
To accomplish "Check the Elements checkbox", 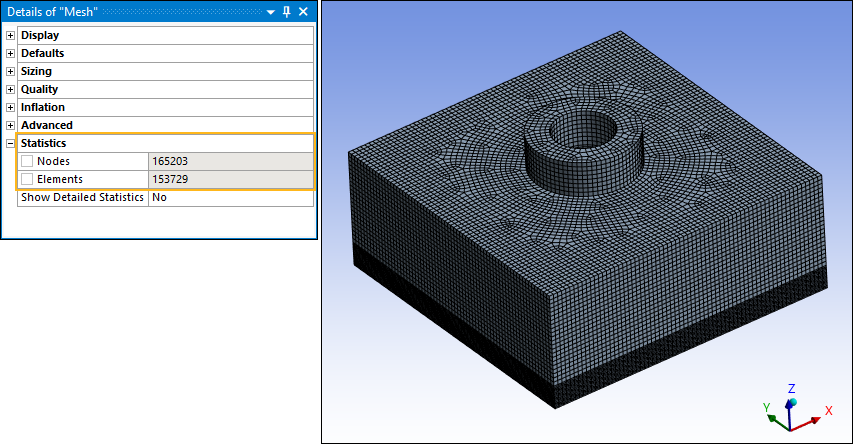I will click(x=27, y=179).
